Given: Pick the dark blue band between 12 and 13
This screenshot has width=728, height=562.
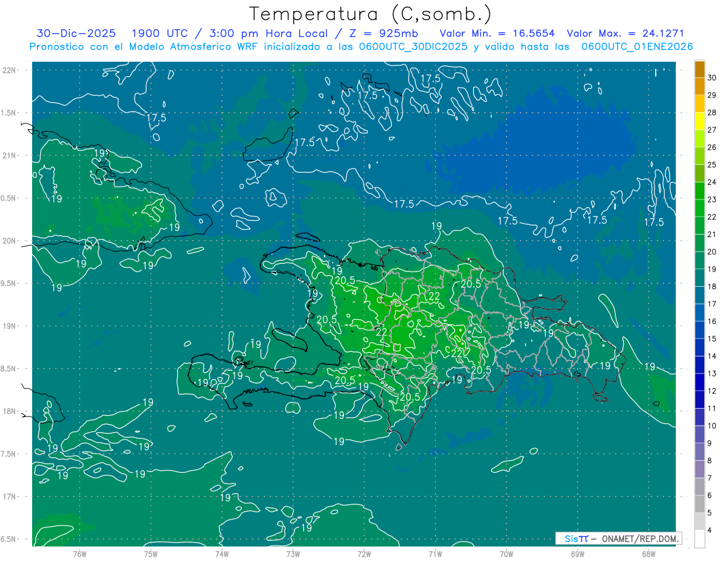Looking at the screenshot, I should coord(699,382).
